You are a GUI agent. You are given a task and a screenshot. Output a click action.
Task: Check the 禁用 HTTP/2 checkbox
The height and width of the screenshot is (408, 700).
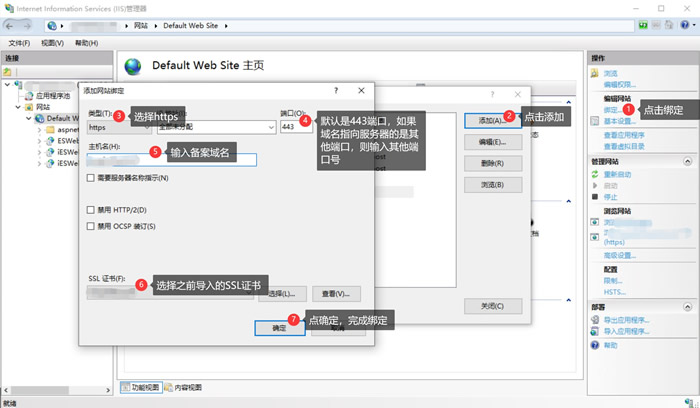tap(92, 211)
